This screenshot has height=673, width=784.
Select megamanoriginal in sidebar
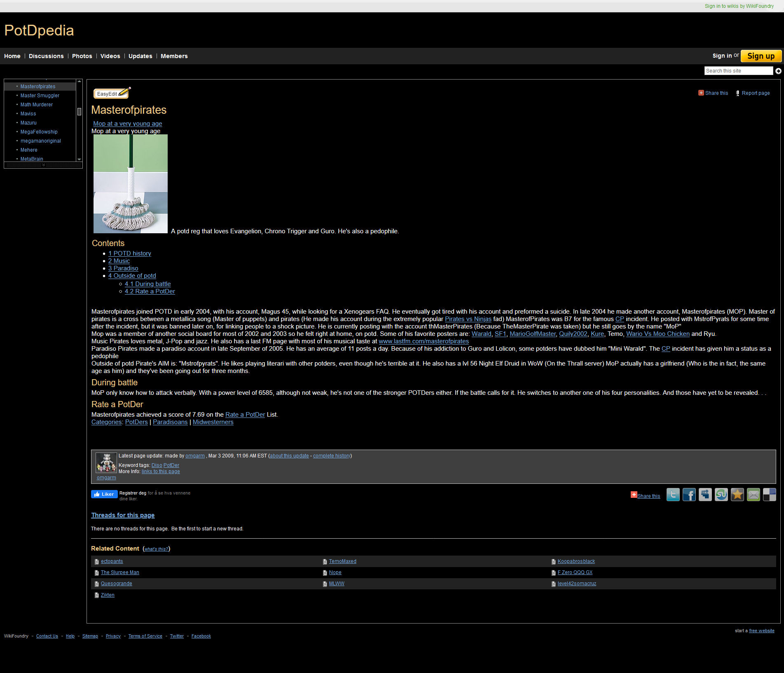(41, 141)
